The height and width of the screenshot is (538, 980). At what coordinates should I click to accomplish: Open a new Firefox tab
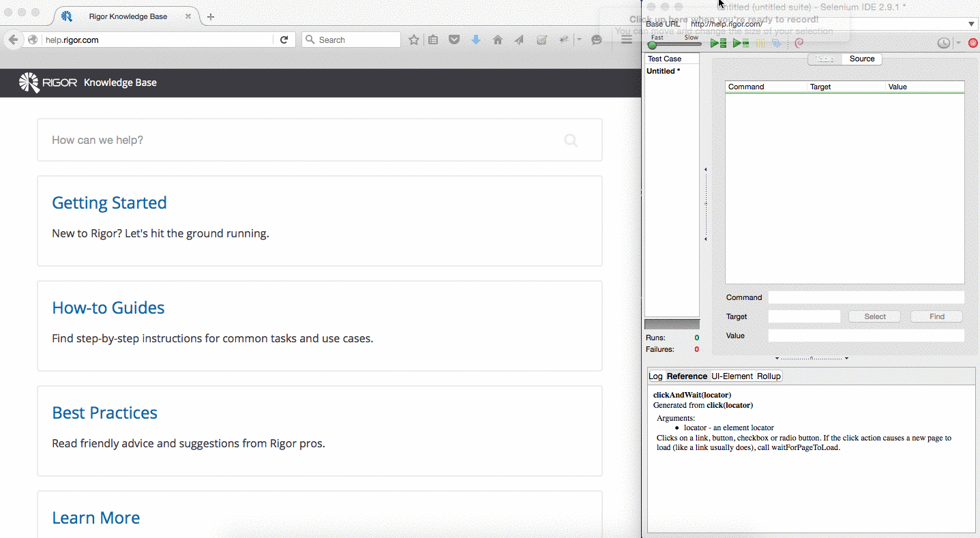211,16
